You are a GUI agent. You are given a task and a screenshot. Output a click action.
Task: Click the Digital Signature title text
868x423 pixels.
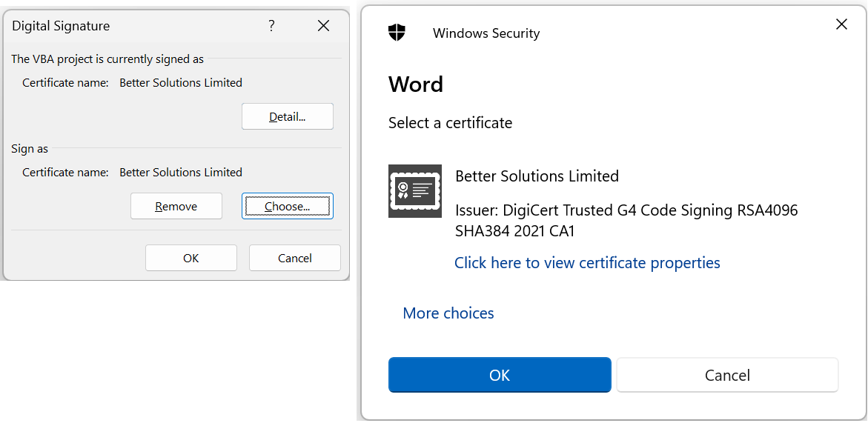click(x=61, y=26)
